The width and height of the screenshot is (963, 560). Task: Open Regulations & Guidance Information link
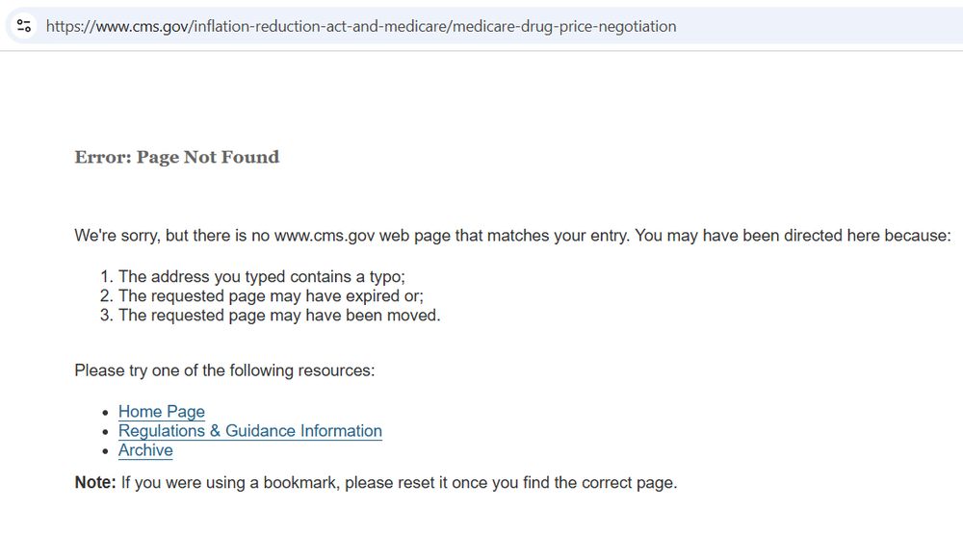[x=250, y=431]
